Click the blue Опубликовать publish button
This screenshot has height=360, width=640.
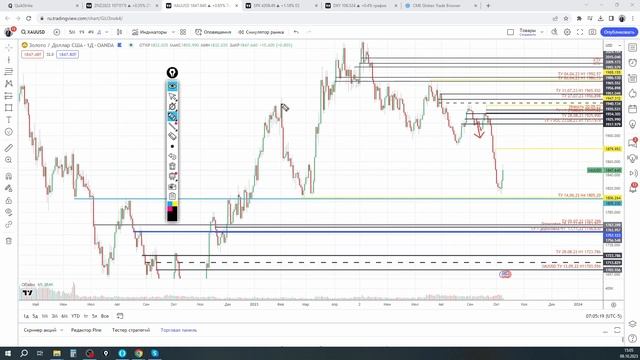(x=619, y=32)
